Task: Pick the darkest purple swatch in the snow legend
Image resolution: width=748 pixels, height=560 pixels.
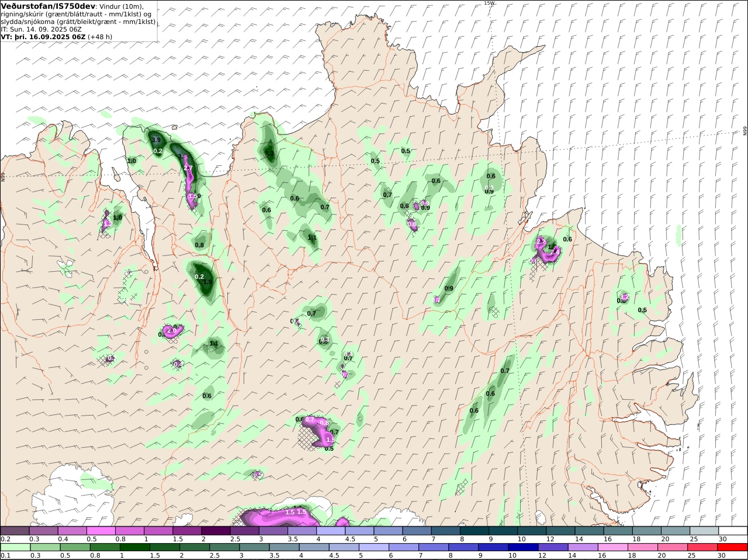Action: coord(216,531)
